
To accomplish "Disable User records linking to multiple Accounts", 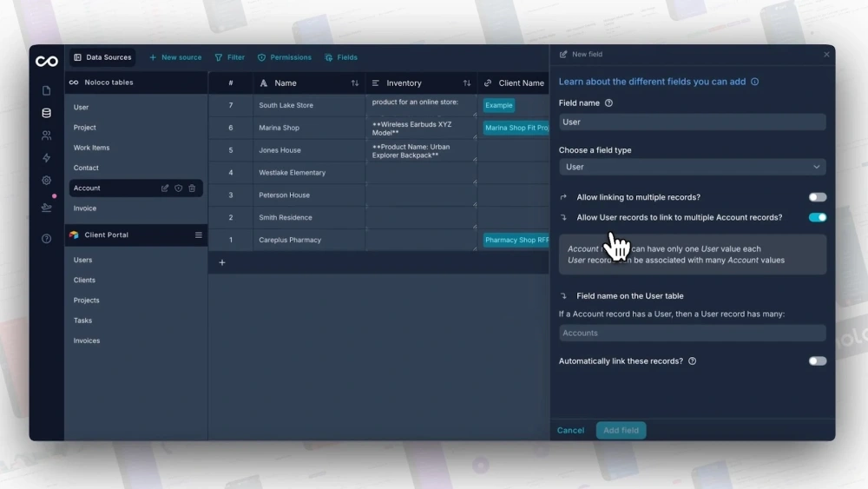I will point(817,217).
